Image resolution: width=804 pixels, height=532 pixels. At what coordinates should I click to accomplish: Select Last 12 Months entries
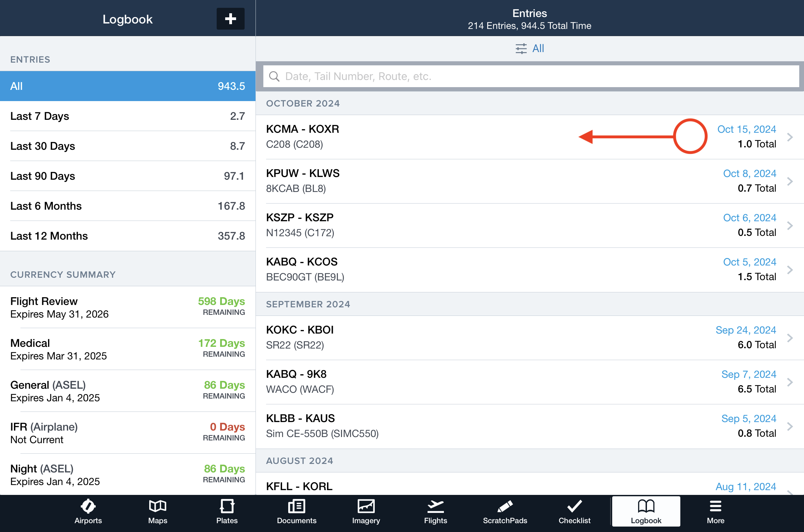128,236
